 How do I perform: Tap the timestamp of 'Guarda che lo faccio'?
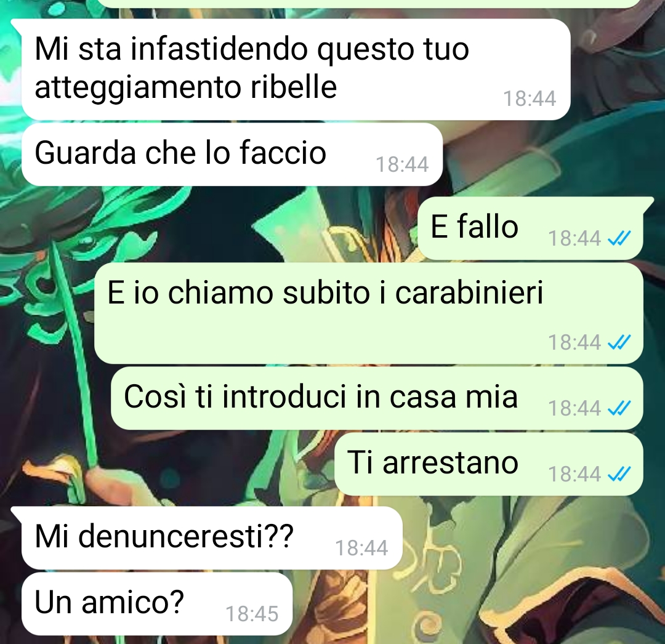click(x=402, y=164)
